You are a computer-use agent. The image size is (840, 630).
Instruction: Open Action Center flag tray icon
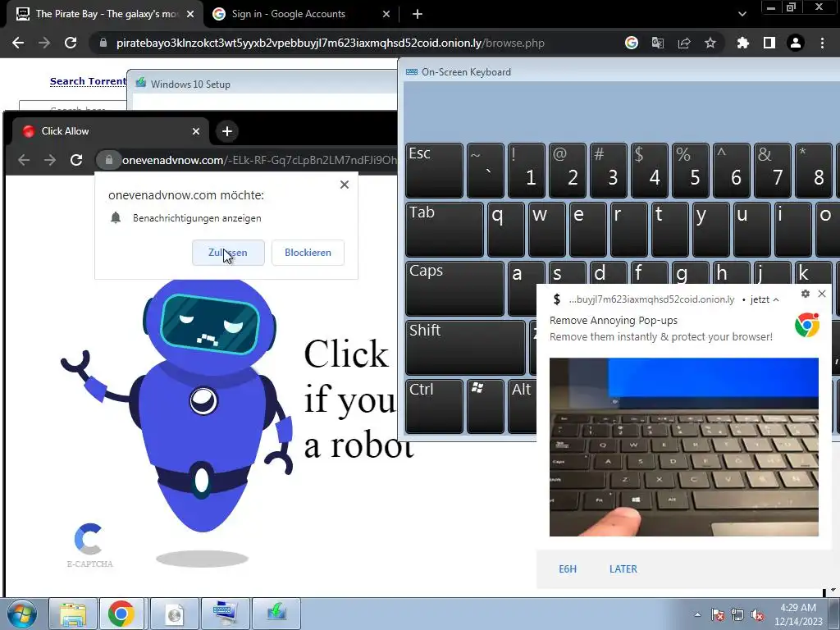[717, 614]
